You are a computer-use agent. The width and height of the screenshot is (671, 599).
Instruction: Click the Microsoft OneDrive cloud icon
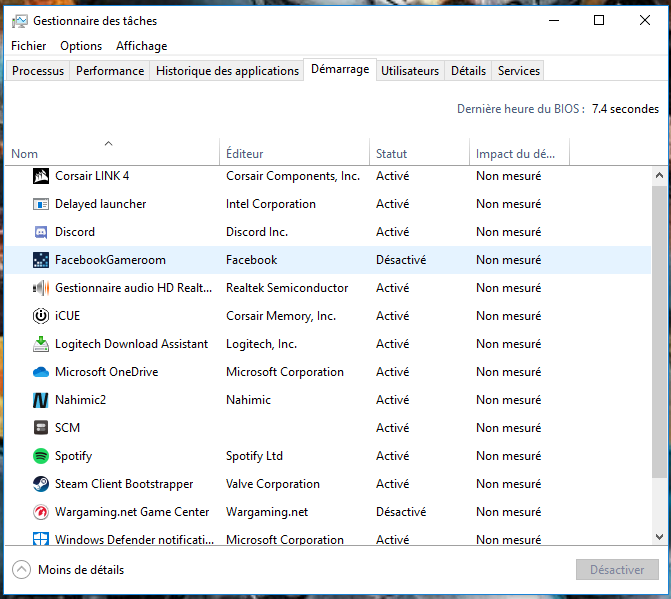[x=41, y=372]
